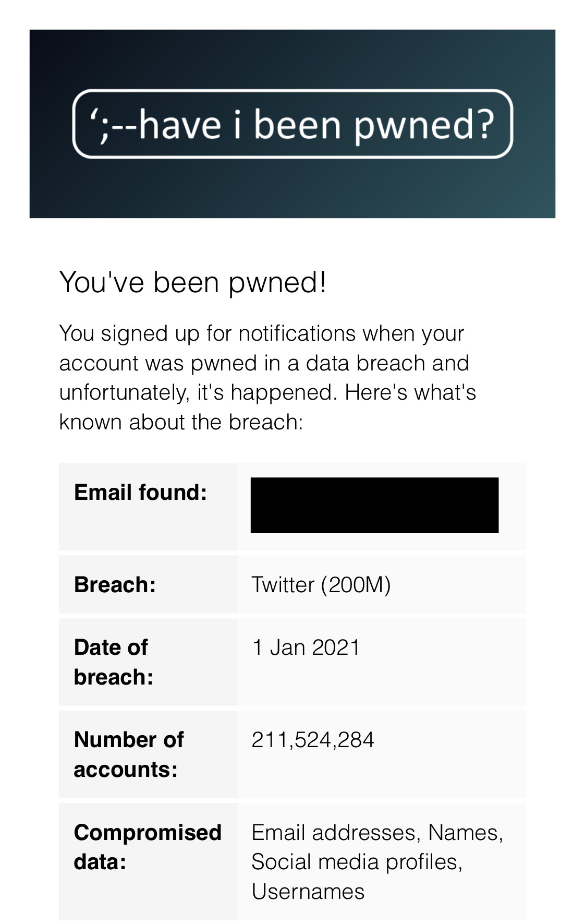
Task: Click the redacted black email box
Action: 374,505
